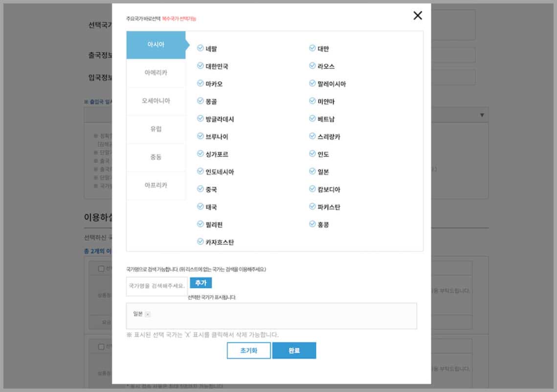Switch to the 아프리카 region tab
This screenshot has height=392, width=557.
[156, 185]
